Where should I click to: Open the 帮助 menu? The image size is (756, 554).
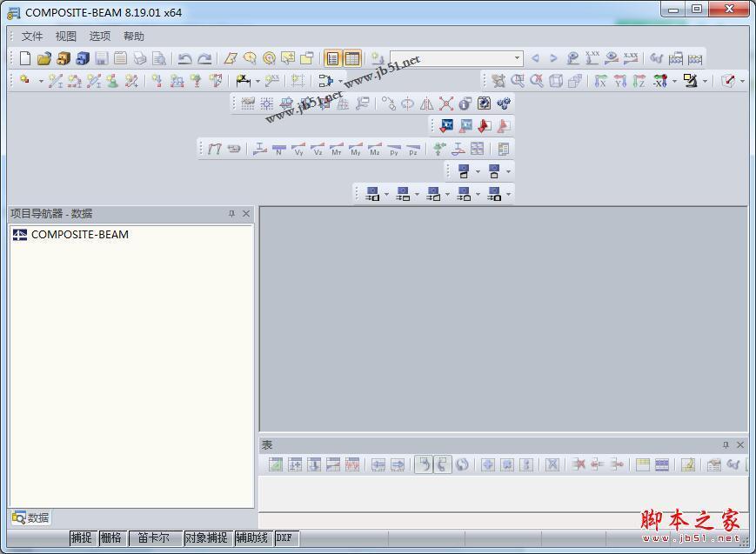134,37
